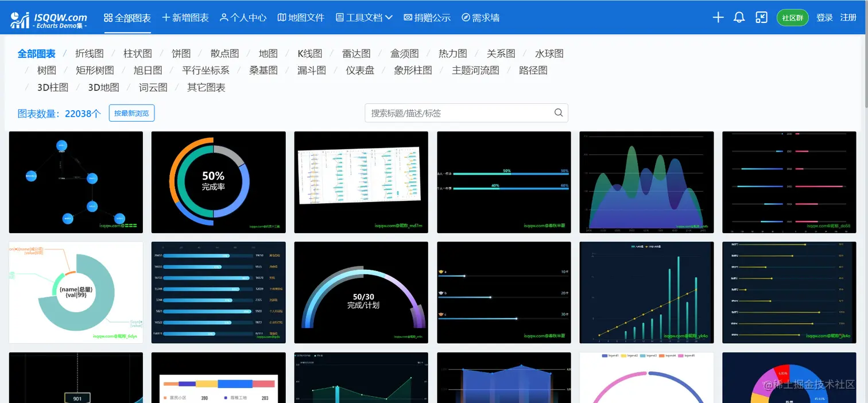Screen dimensions: 868x403
Task: Filter by 主题河流图 category
Action: (x=476, y=70)
